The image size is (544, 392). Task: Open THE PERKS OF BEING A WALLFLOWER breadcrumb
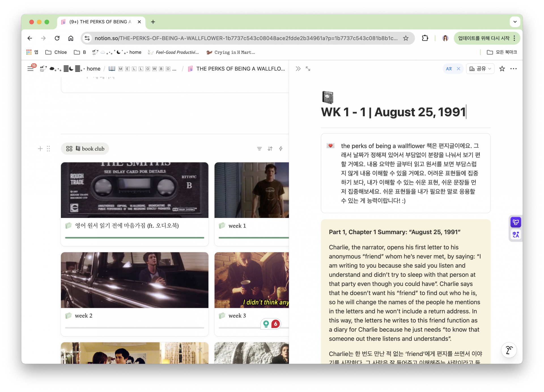pos(236,69)
